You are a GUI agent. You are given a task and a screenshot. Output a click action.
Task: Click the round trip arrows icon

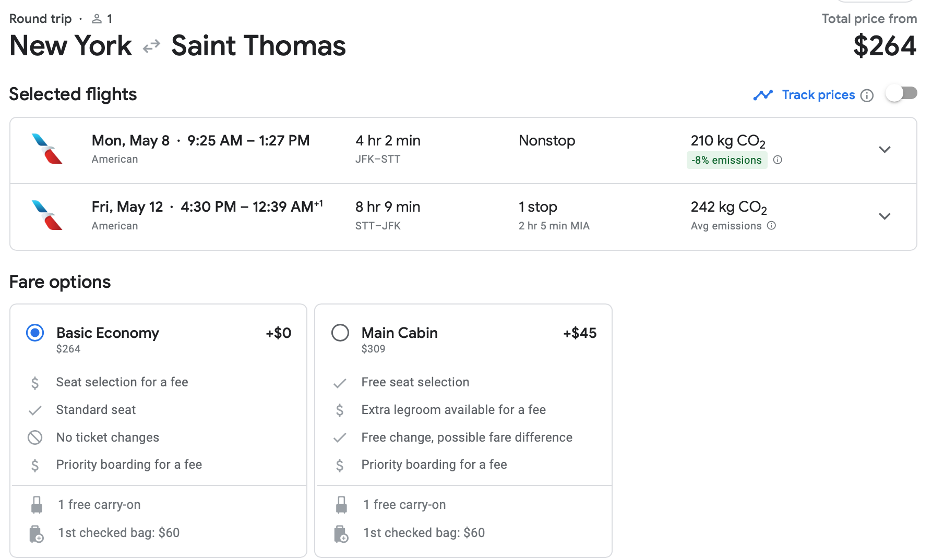151,47
